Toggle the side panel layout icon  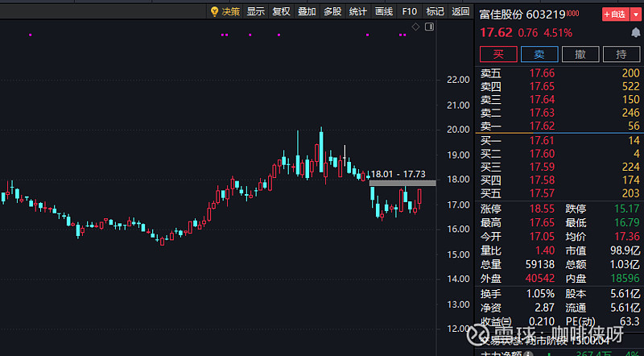[x=429, y=27]
